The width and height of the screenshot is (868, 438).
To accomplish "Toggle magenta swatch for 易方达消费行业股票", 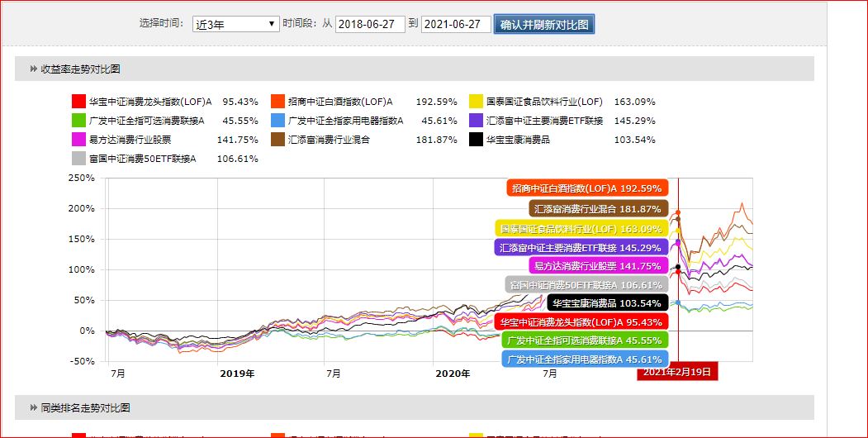I will [79, 140].
